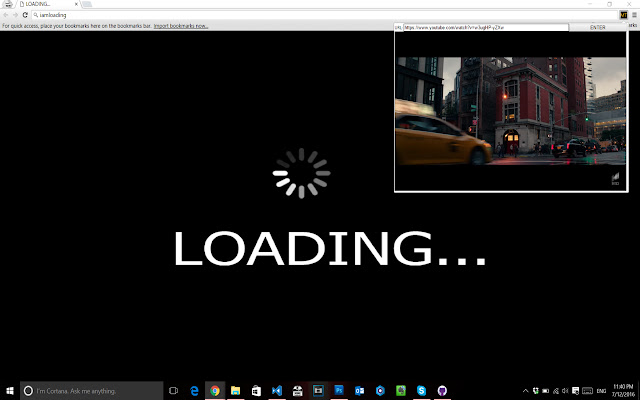Click the ENG language indicator

click(601, 391)
